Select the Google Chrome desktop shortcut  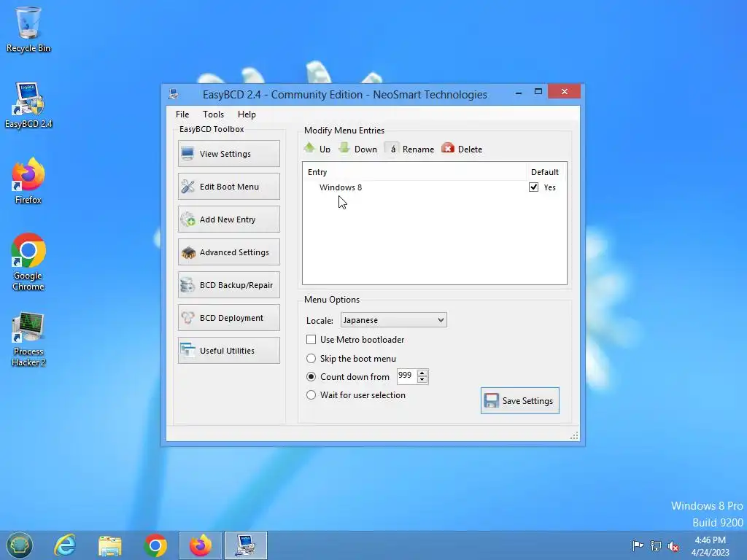(28, 262)
